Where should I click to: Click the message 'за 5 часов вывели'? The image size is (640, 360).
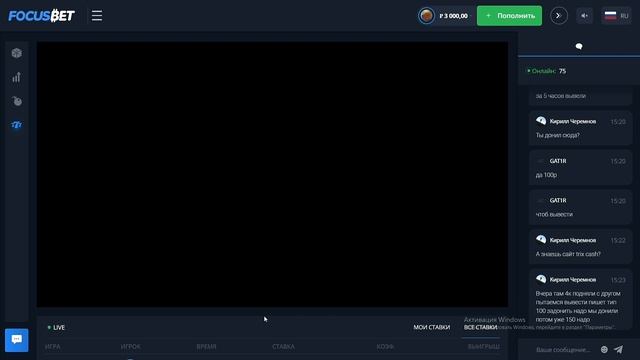pyautogui.click(x=560, y=96)
